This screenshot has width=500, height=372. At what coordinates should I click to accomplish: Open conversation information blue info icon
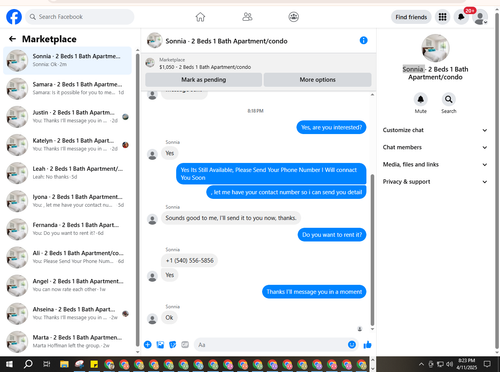[364, 40]
